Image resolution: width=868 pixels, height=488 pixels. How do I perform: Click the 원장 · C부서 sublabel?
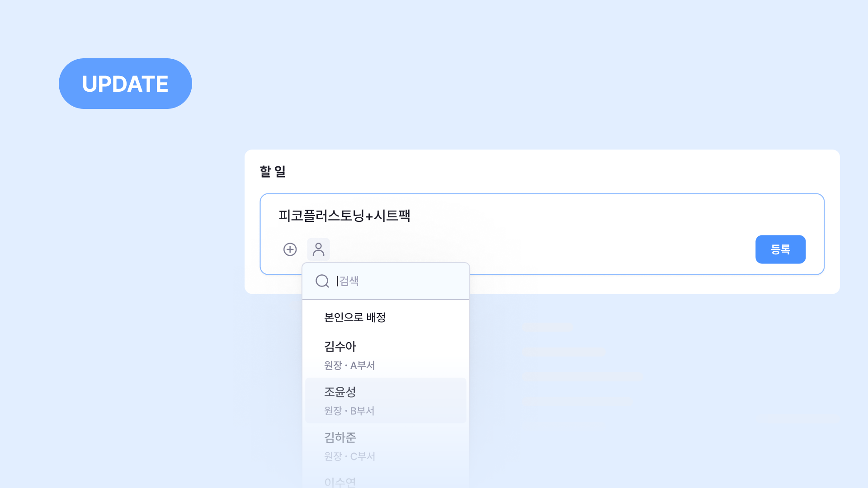click(x=349, y=456)
